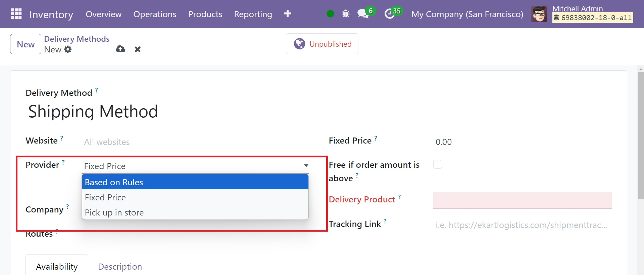The width and height of the screenshot is (644, 275).
Task: Open the Overview menu
Action: coord(104,14)
